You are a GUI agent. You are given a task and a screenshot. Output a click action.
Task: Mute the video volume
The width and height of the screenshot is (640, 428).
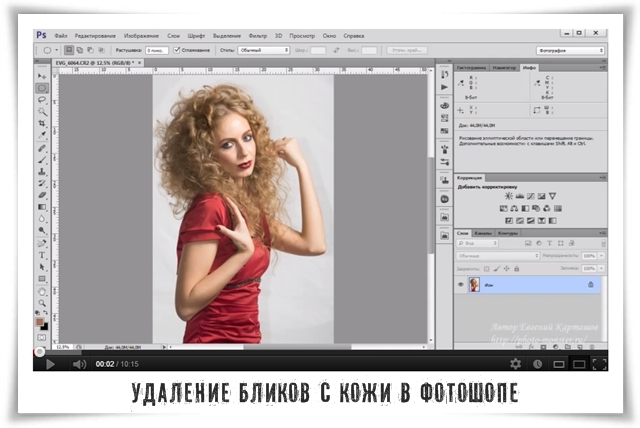tap(79, 364)
